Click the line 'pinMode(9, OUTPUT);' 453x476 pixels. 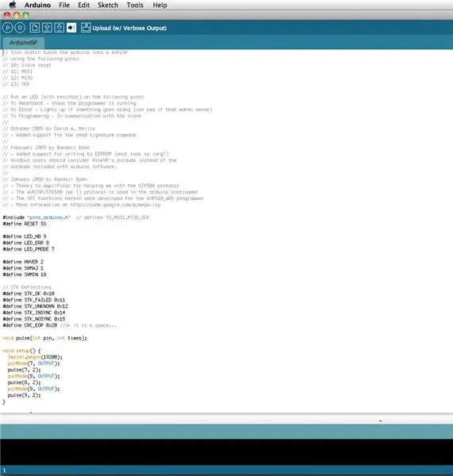(x=33, y=389)
